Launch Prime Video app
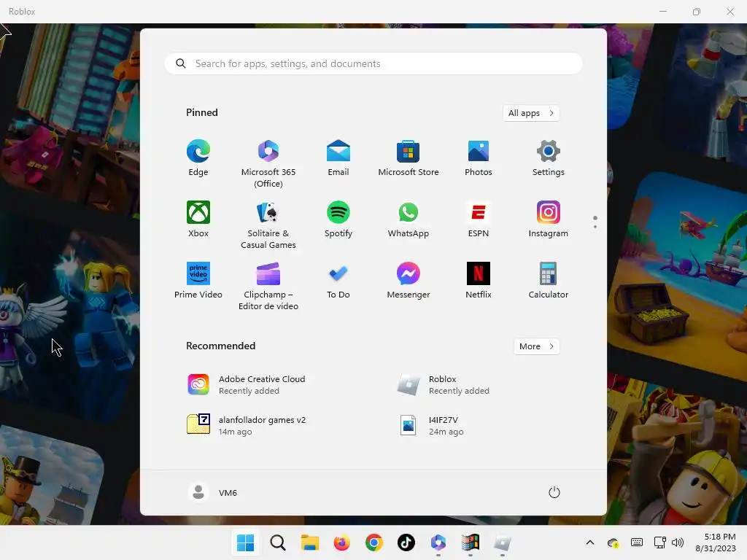747x560 pixels. pyautogui.click(x=198, y=281)
